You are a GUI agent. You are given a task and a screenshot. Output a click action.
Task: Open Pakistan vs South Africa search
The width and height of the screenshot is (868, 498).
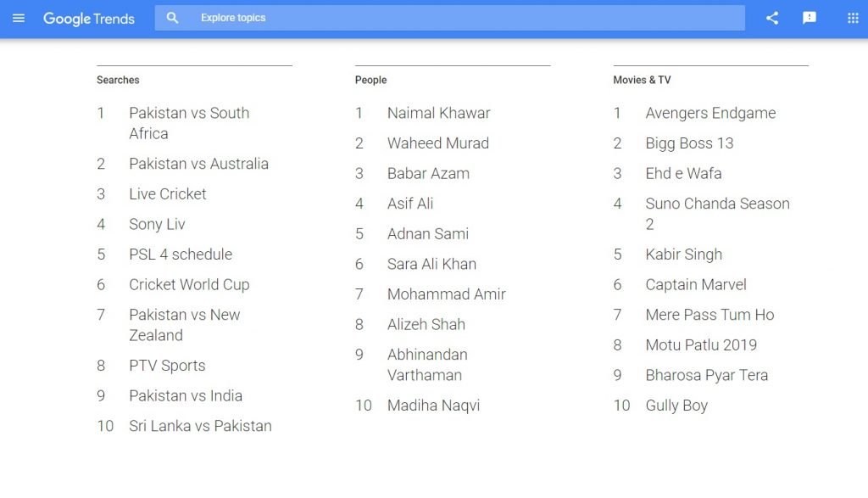pos(188,122)
